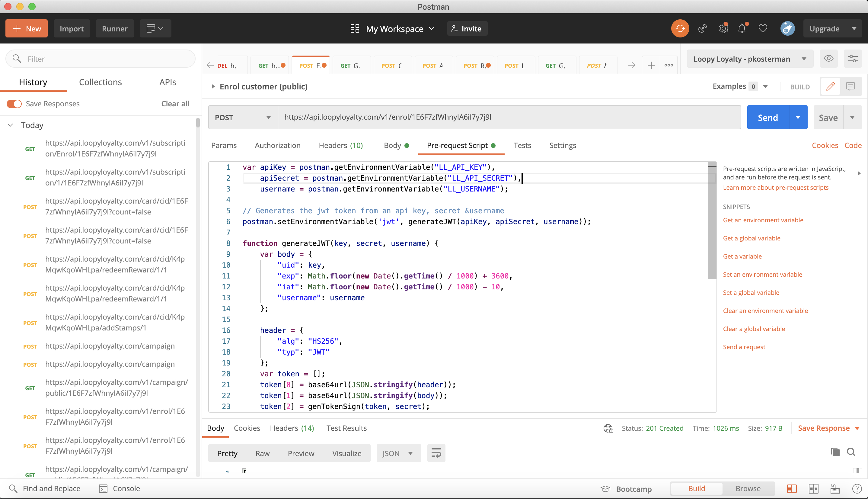Click the Collections sidebar icon

(100, 82)
